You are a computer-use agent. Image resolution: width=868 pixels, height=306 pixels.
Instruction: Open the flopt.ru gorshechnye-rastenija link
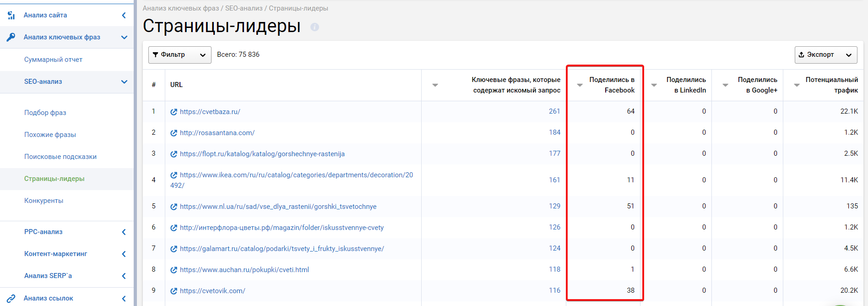[262, 154]
